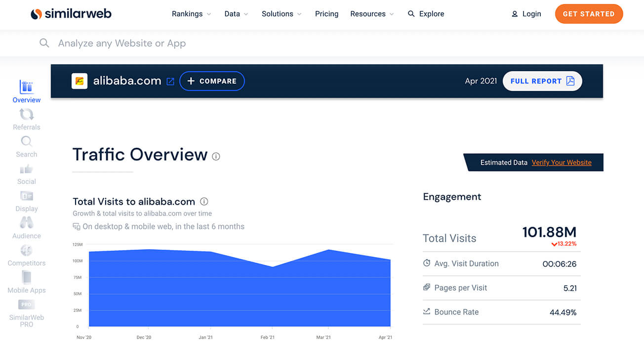Open the Referrals sidebar icon
Viewport: 644px width, 348px height.
27,115
